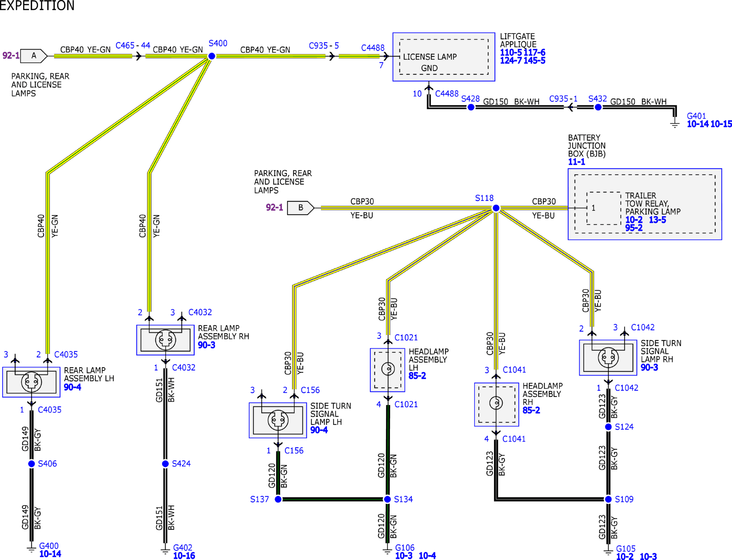Click the 92-1 link beside connector A

(11, 55)
